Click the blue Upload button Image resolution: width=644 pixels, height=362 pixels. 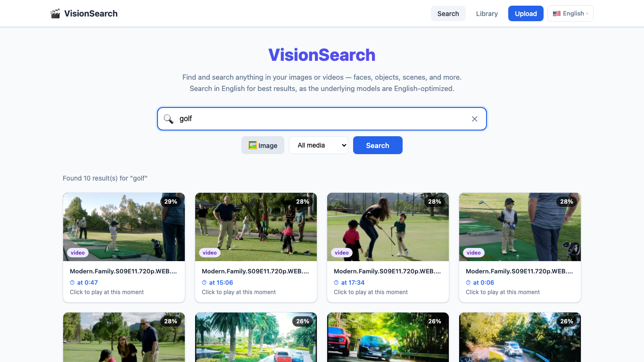(x=525, y=13)
